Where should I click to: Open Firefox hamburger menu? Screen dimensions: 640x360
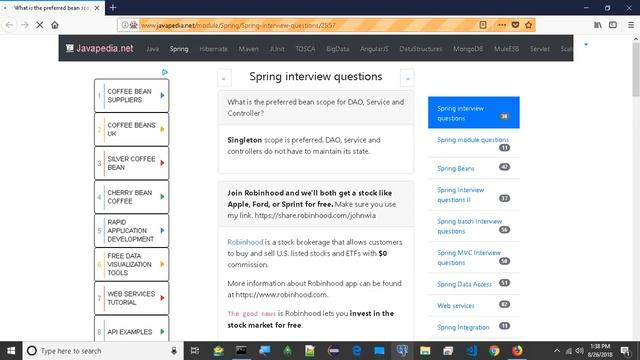[x=631, y=25]
